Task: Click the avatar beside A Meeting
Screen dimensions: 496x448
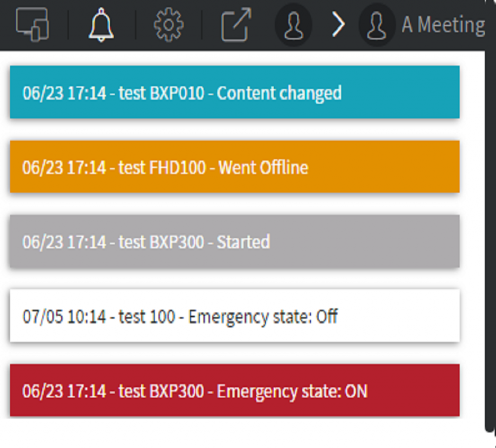Action: click(376, 25)
